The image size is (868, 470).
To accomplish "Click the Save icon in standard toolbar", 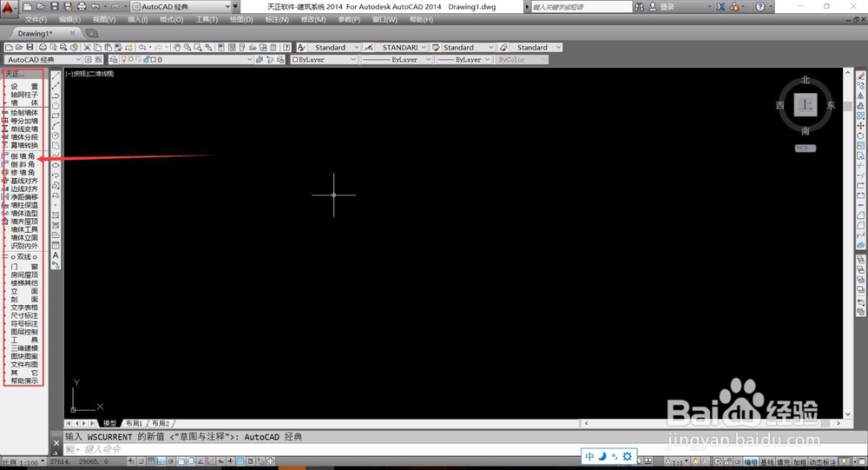I will [30, 48].
